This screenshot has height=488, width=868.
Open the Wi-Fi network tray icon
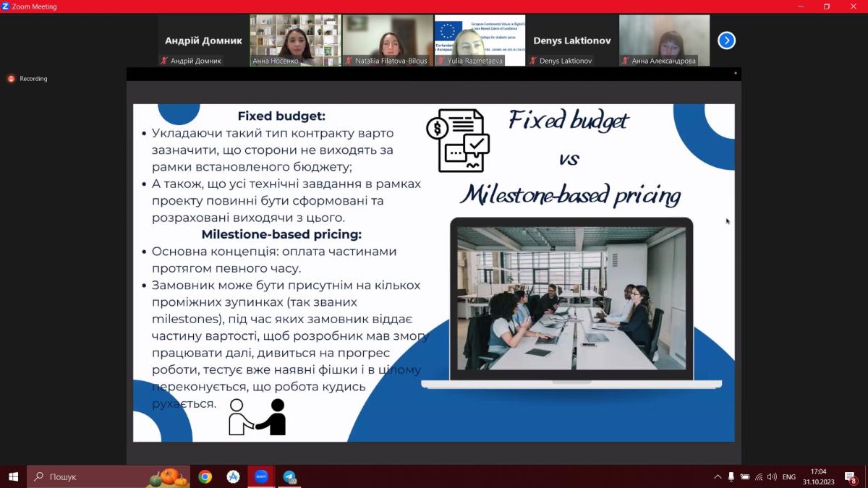tap(758, 476)
